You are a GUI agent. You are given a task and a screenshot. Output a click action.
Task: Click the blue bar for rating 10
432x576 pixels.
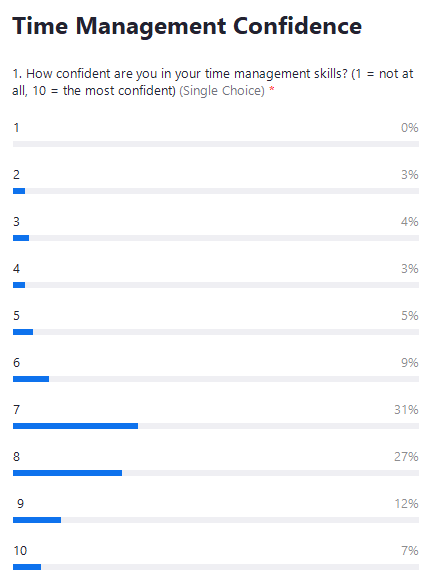click(27, 567)
